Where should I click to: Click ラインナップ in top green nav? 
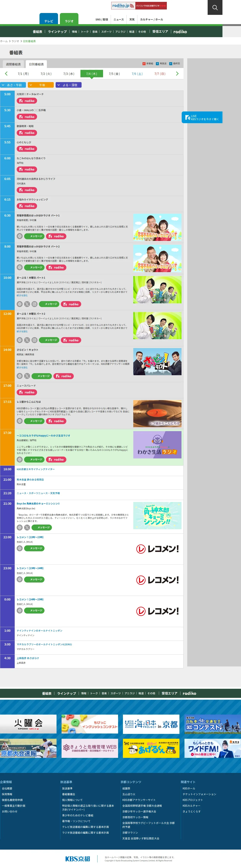coord(57,32)
